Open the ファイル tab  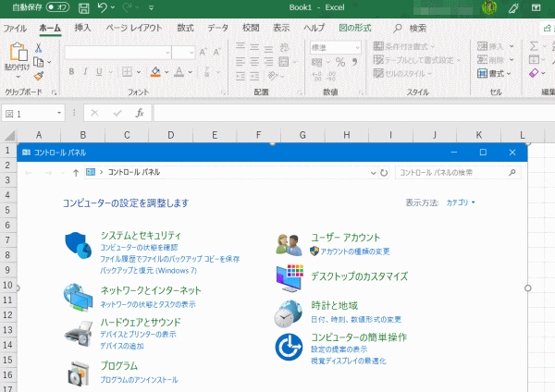[x=15, y=28]
